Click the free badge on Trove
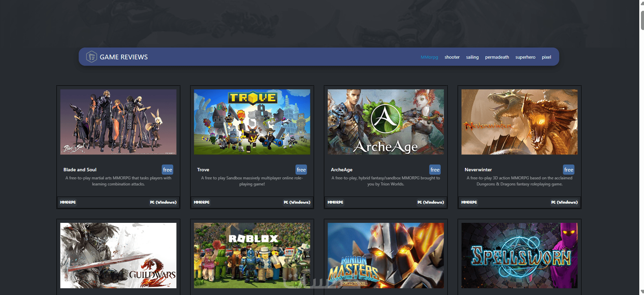644x295 pixels. [301, 170]
